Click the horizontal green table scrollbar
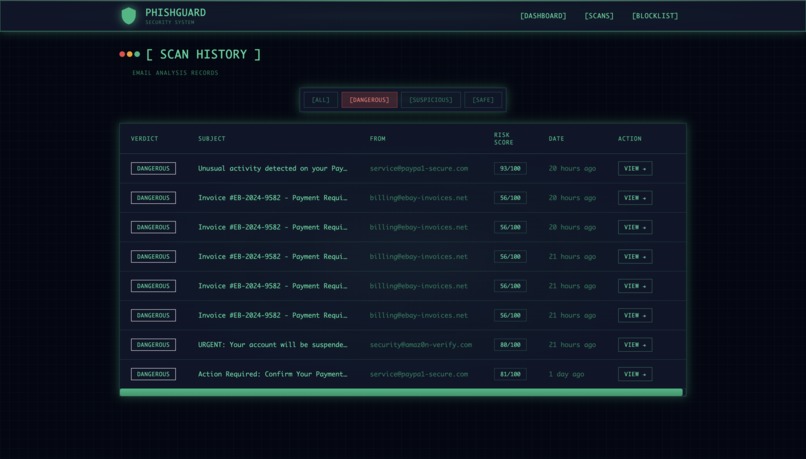 [401, 392]
